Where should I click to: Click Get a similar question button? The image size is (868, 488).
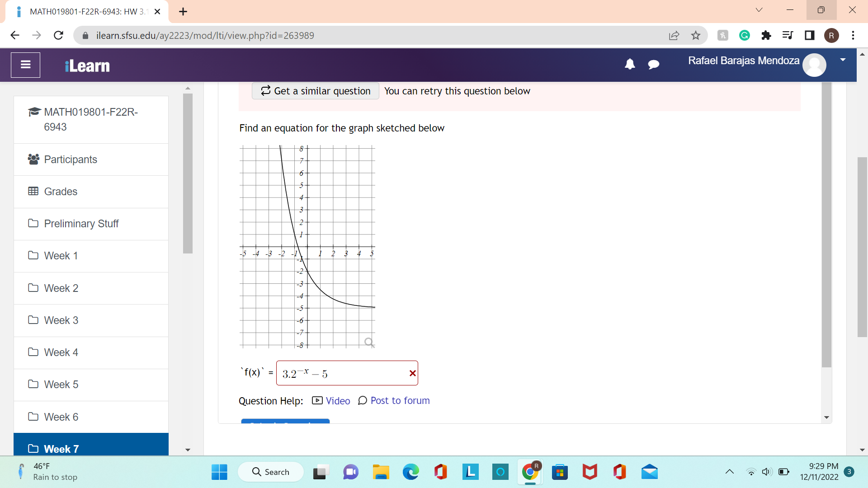click(316, 91)
